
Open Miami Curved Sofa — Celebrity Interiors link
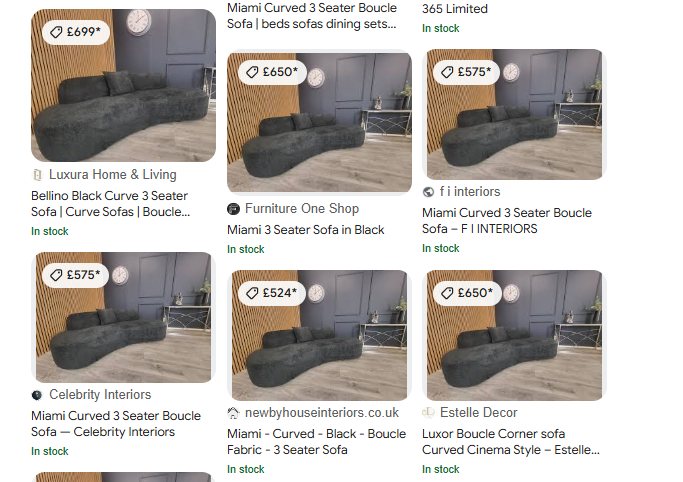pos(116,424)
